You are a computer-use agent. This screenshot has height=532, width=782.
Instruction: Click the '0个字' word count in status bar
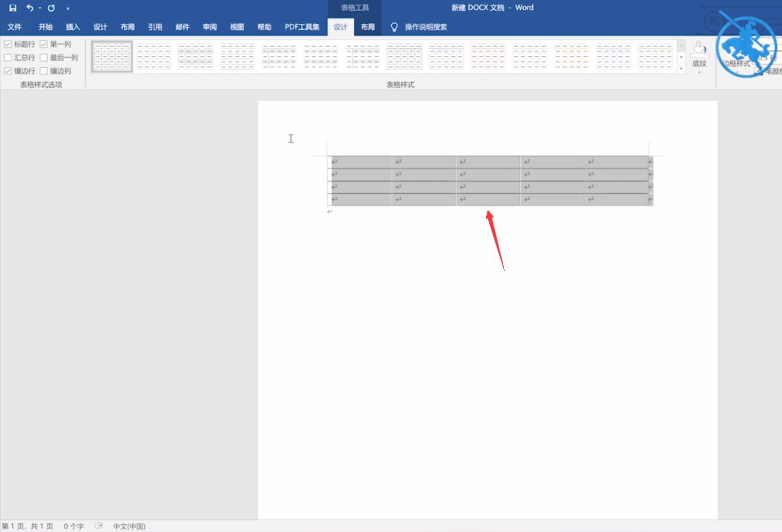[x=73, y=526]
